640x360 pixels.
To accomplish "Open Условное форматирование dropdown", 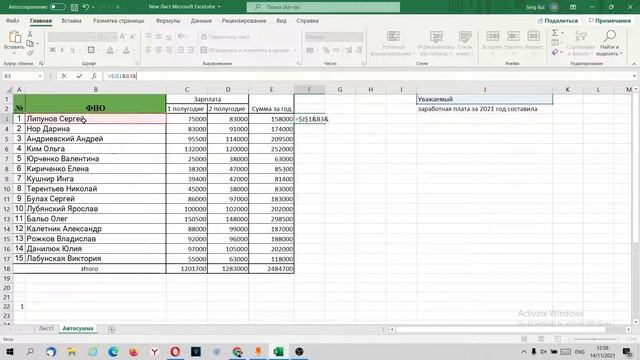I will tap(393, 43).
